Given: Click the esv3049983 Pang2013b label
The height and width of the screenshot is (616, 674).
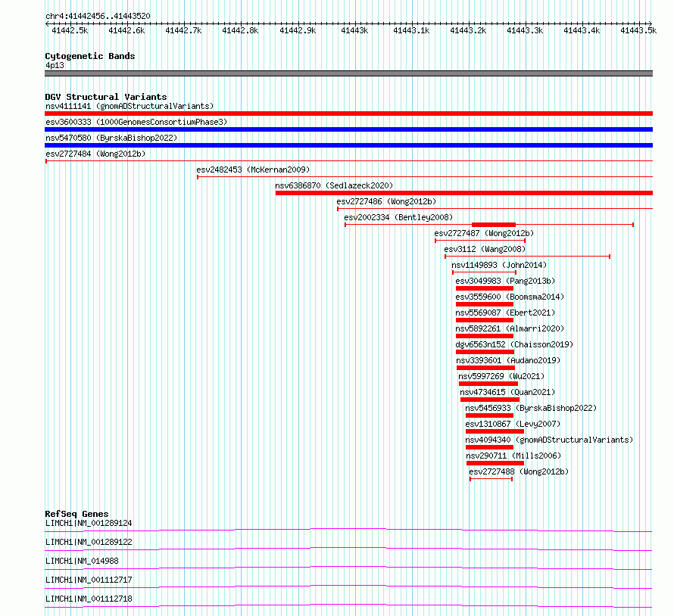Looking at the screenshot, I should click(505, 281).
